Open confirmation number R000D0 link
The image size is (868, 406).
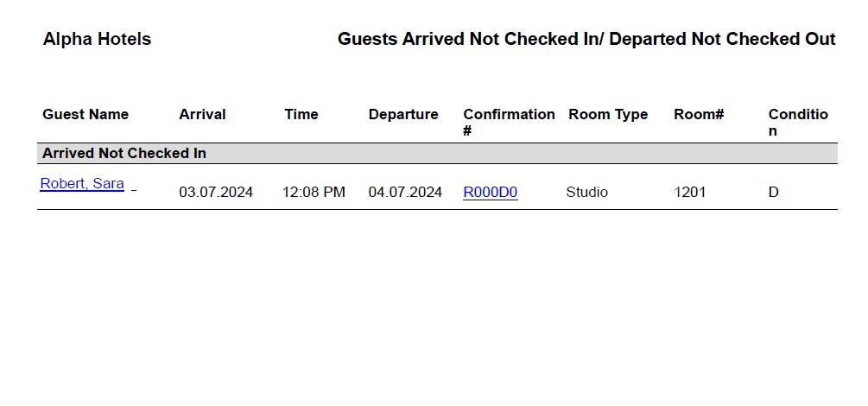490,193
